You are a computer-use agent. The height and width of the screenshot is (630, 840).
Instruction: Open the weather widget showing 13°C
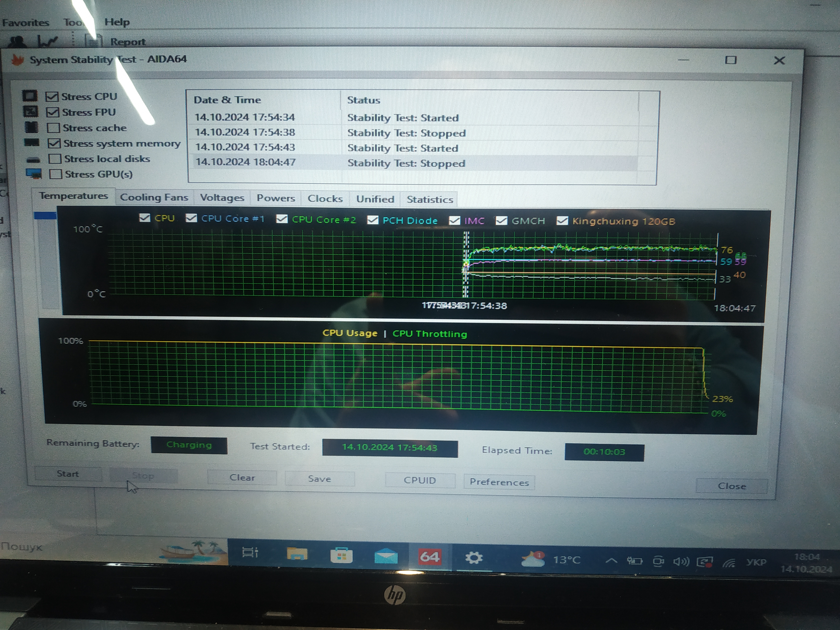[x=551, y=560]
